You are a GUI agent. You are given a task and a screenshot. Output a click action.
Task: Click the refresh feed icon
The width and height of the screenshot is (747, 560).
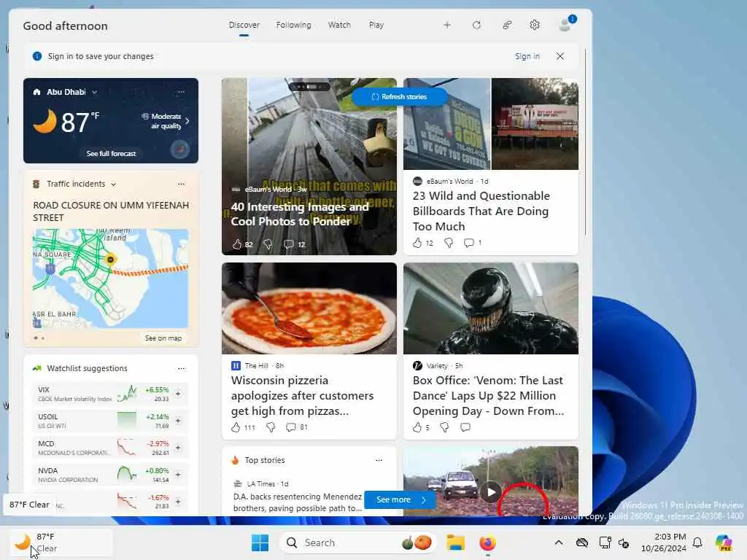476,25
